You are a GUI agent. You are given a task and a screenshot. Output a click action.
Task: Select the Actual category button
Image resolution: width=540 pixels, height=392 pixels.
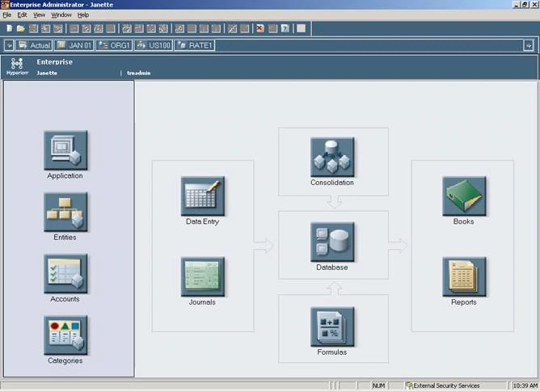click(34, 45)
